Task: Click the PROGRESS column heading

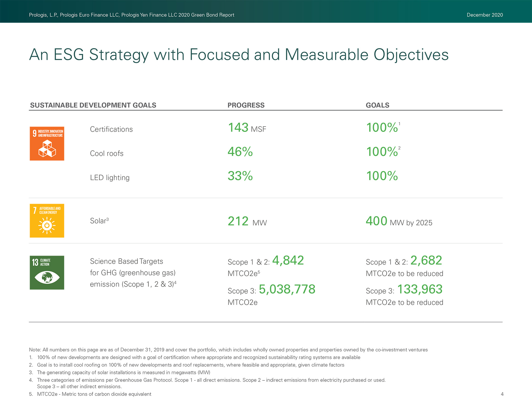Action: point(246,105)
